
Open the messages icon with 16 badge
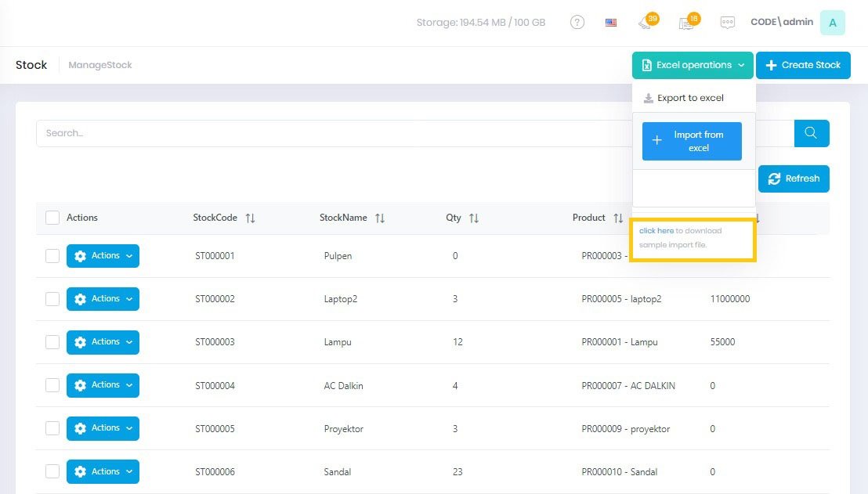[685, 22]
